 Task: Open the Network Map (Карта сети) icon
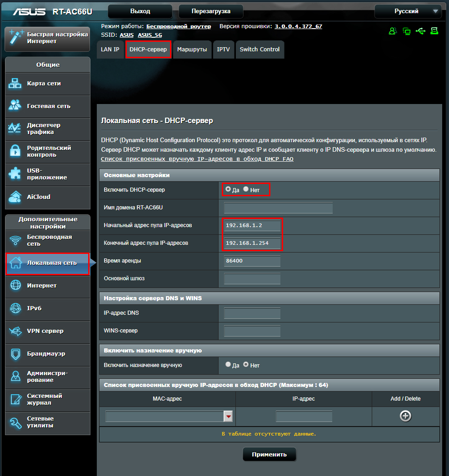click(15, 84)
